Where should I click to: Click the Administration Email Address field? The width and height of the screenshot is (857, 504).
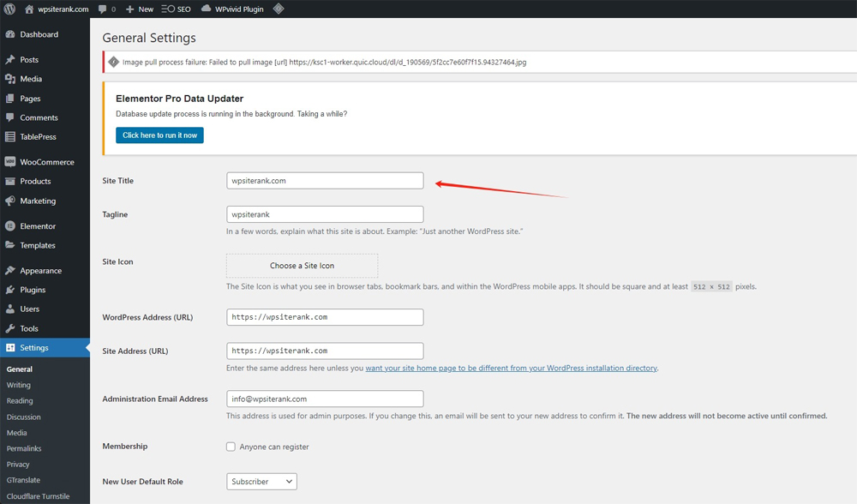pos(325,399)
